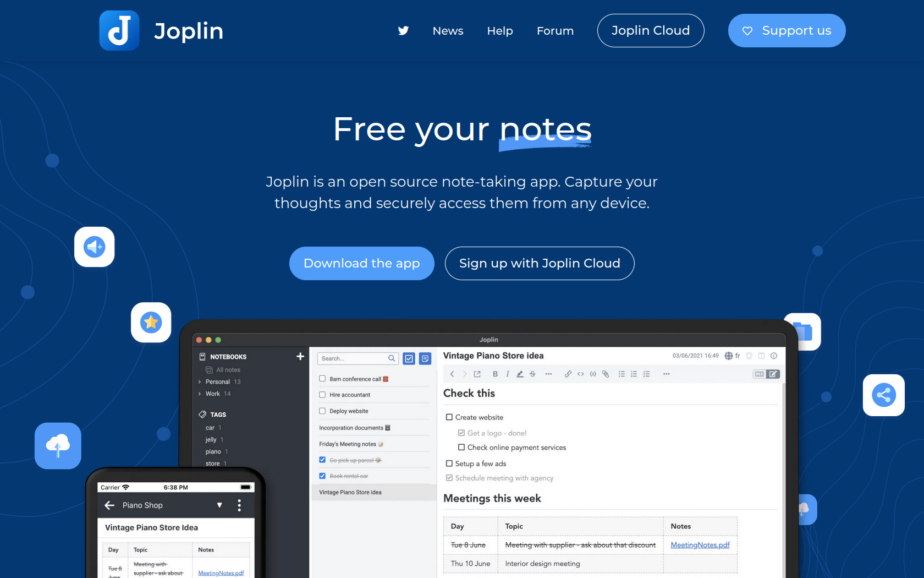Image resolution: width=924 pixels, height=578 pixels.
Task: Click the floating star icon
Action: pyautogui.click(x=151, y=323)
